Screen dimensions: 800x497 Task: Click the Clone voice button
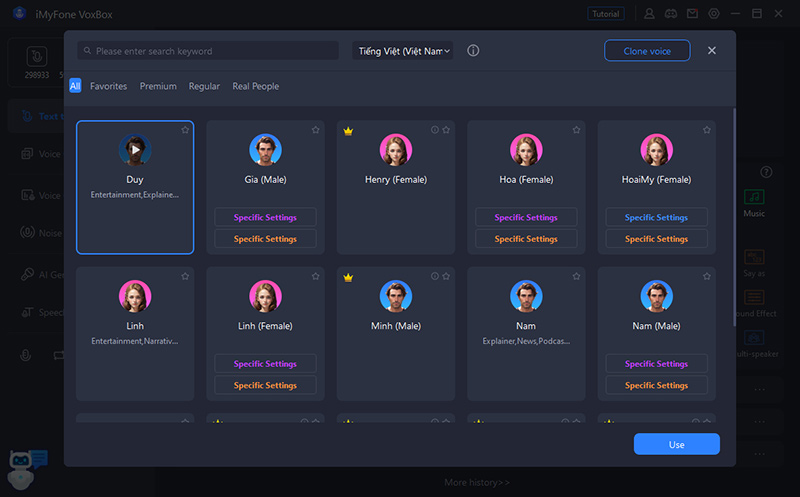[x=647, y=51]
